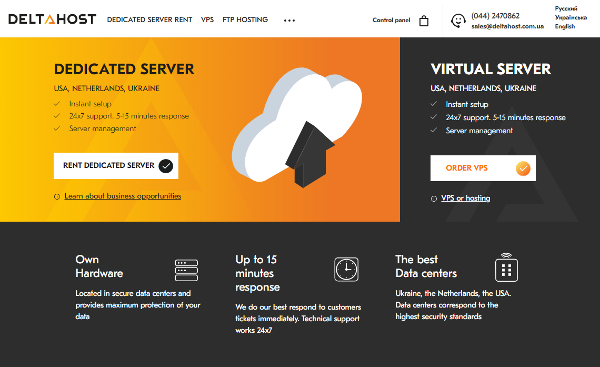Click sales@deltahost.com.ua email link
Viewport: 600px width, 367px height.
tap(507, 26)
